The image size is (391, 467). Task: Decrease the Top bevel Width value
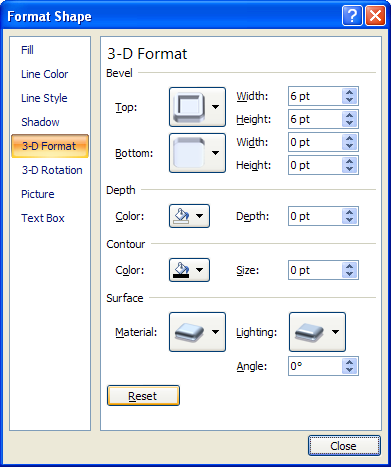[349, 100]
